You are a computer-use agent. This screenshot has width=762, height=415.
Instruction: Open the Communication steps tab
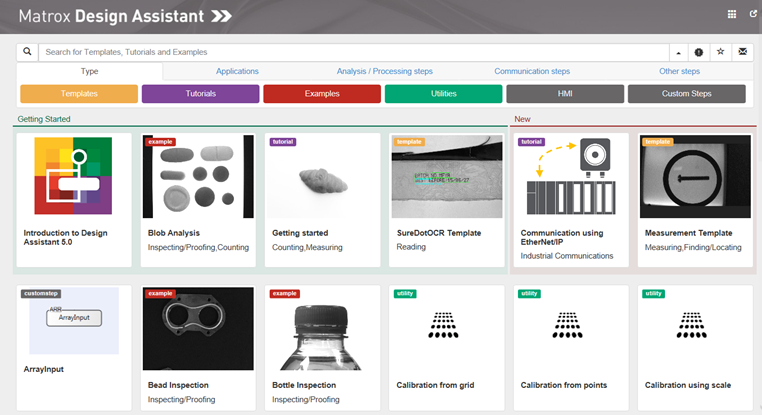click(x=532, y=71)
